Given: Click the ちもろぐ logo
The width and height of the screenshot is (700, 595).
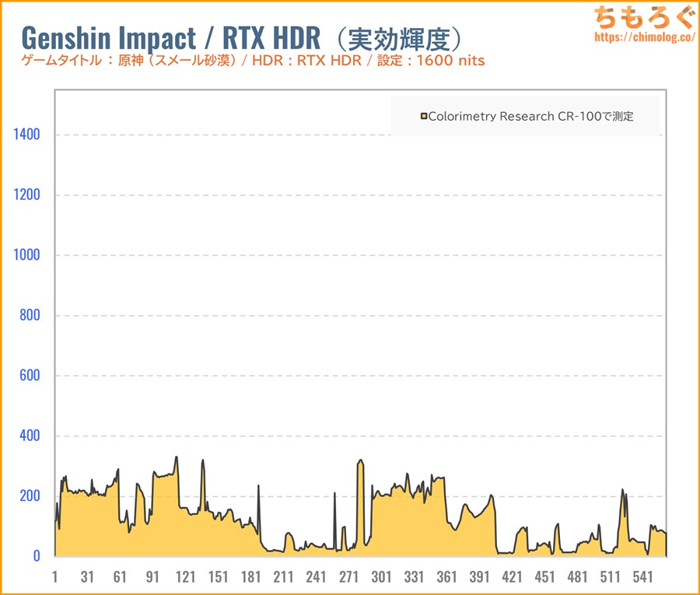Looking at the screenshot, I should [x=644, y=17].
